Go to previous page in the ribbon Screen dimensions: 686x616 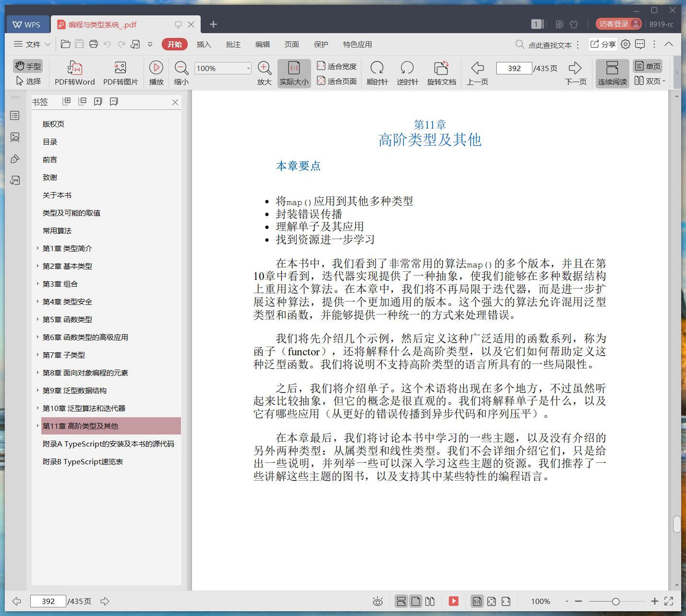[x=477, y=73]
